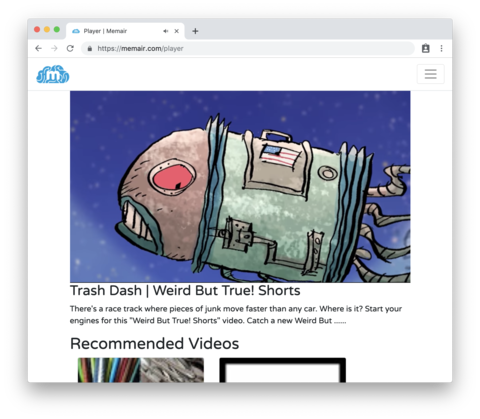Click the video description text
Screen dimensions: 480x419
[236, 315]
